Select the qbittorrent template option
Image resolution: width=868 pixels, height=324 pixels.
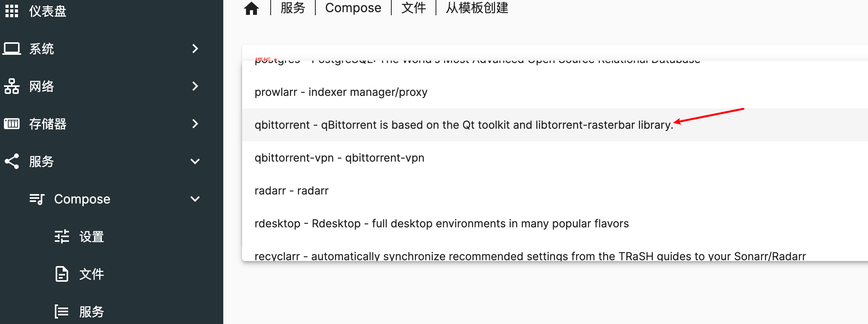(x=464, y=125)
